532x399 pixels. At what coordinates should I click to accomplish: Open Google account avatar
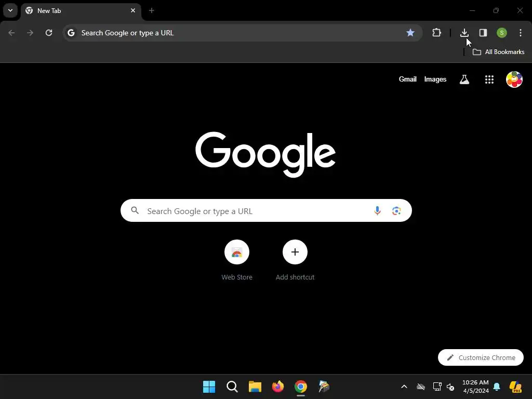click(x=514, y=79)
